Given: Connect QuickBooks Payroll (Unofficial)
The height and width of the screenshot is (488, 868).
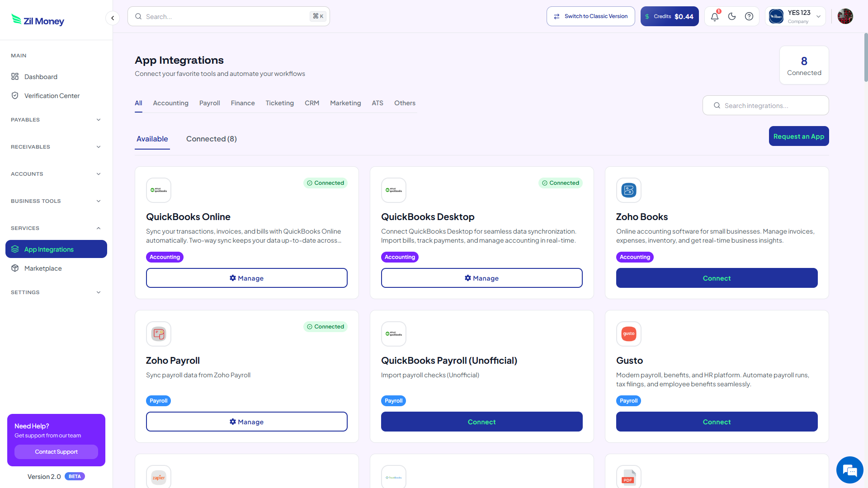Looking at the screenshot, I should [x=482, y=422].
